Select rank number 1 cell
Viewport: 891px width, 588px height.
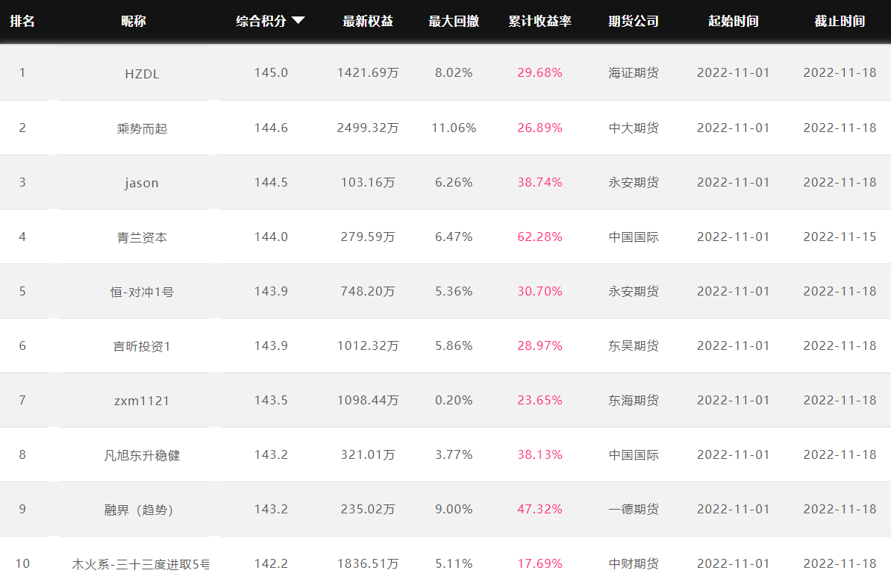(x=22, y=72)
